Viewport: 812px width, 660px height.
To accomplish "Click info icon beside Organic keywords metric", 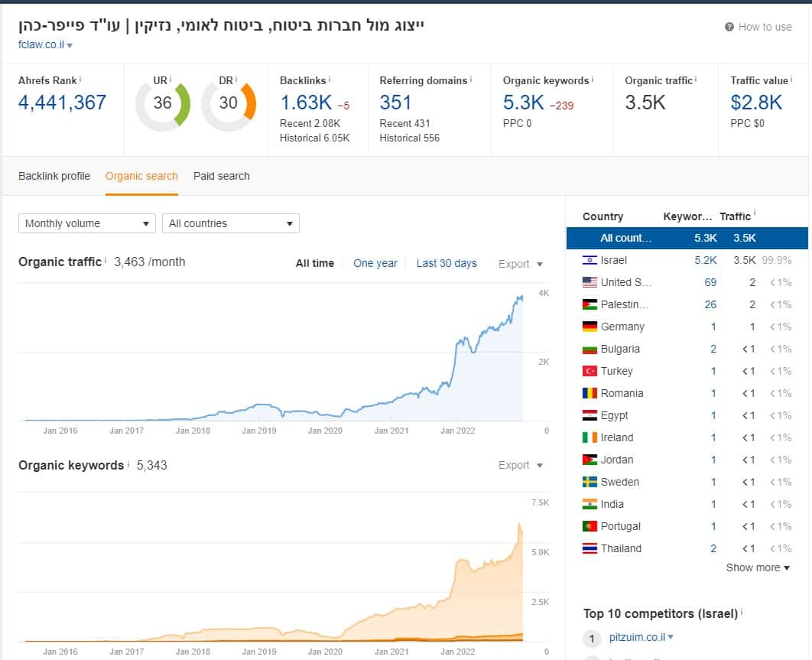I will pos(593,80).
